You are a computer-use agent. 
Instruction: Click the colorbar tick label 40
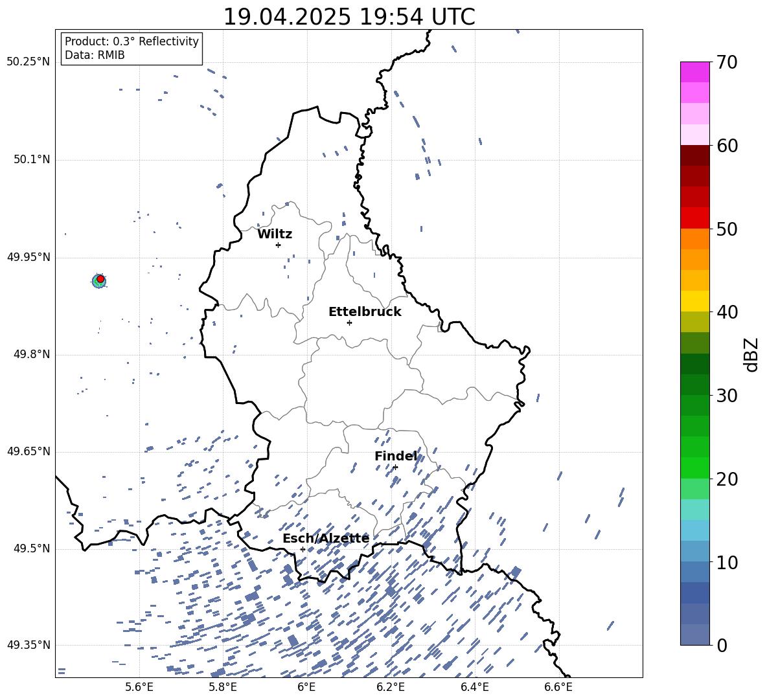tap(727, 312)
